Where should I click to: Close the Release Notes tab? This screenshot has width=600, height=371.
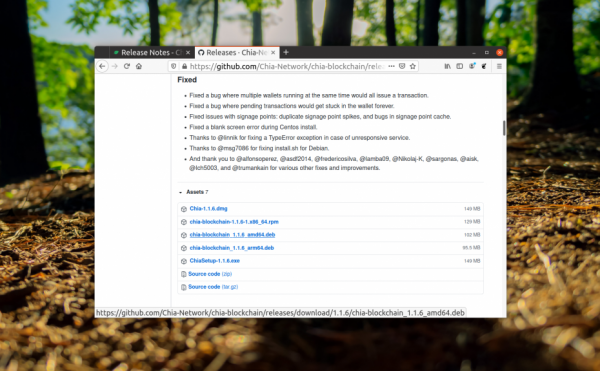pos(188,52)
